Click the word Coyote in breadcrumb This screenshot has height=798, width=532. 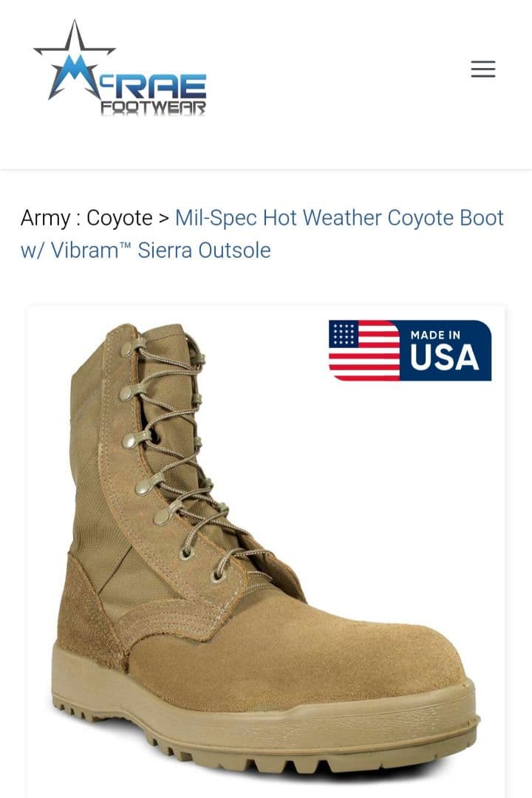120,218
